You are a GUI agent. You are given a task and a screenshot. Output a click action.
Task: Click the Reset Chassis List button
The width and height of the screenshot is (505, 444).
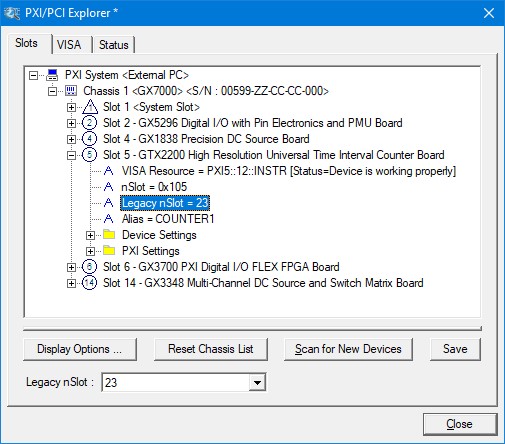click(211, 349)
